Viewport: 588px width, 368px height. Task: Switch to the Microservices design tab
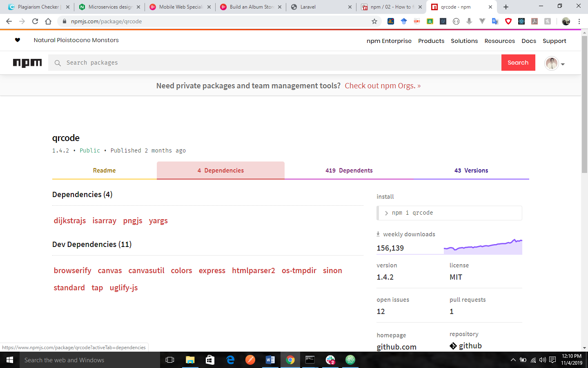pos(109,7)
